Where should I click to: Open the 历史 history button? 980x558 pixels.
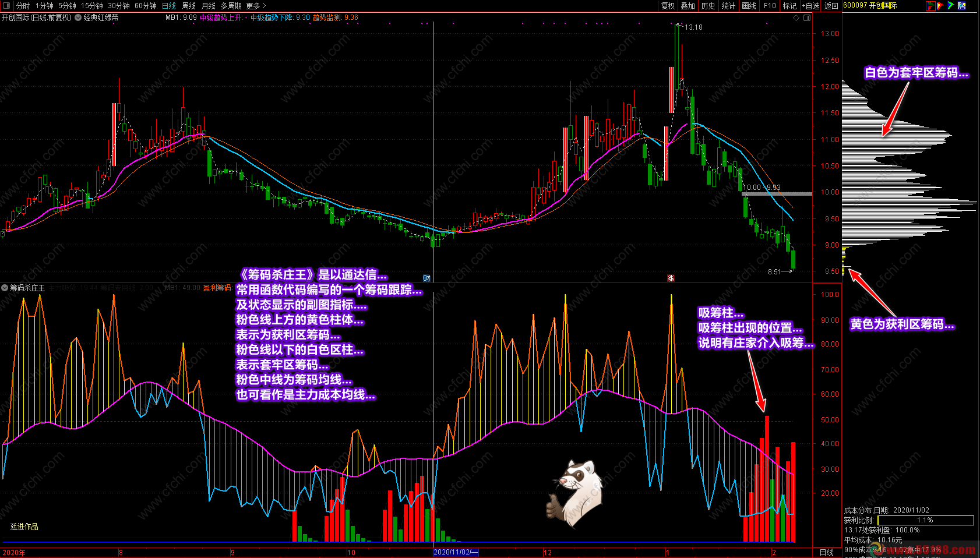(708, 6)
